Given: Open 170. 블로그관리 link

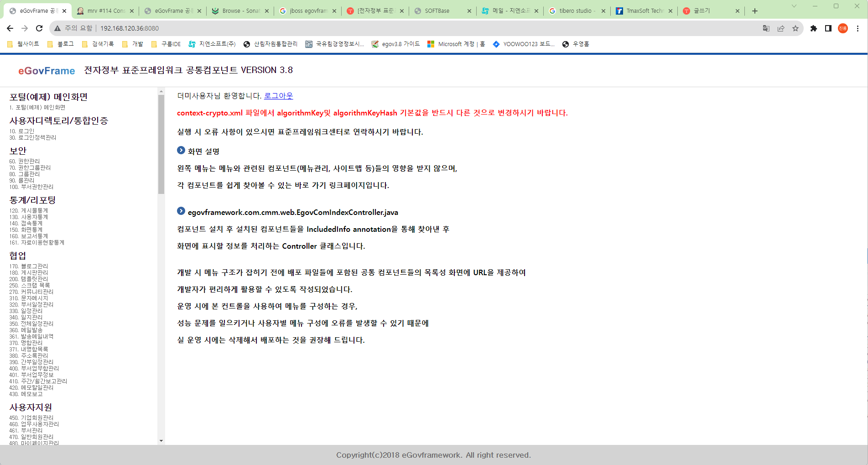Looking at the screenshot, I should coord(29,266).
